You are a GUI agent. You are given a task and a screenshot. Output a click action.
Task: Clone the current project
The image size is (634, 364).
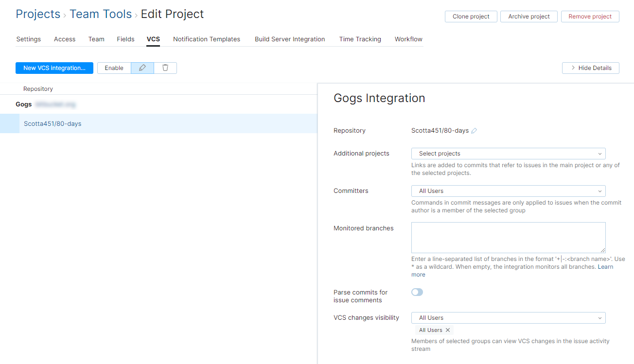(x=471, y=16)
